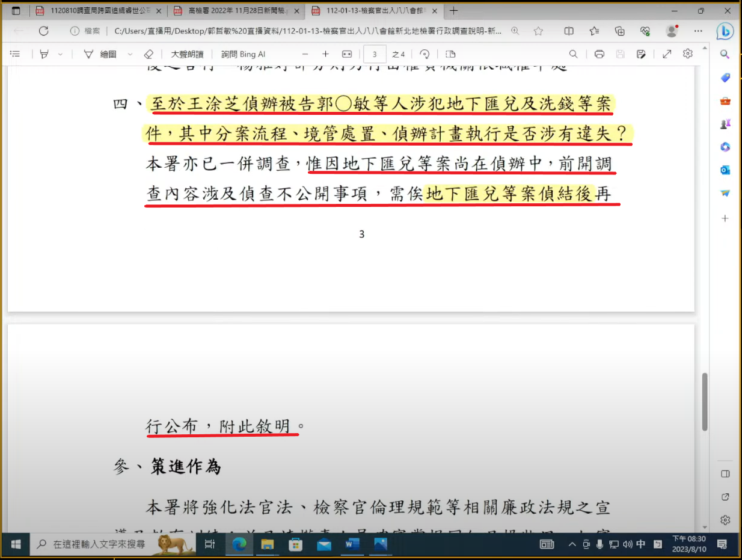Viewport: 742px width, 560px height.
Task: Toggle the highlighter tool
Action: [x=44, y=54]
